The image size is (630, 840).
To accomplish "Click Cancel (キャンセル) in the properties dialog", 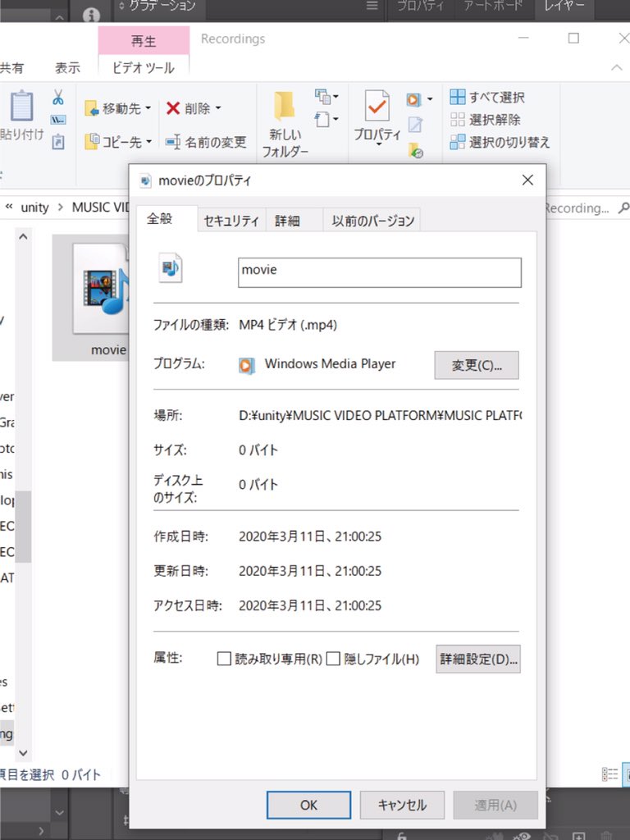I will coord(402,805).
